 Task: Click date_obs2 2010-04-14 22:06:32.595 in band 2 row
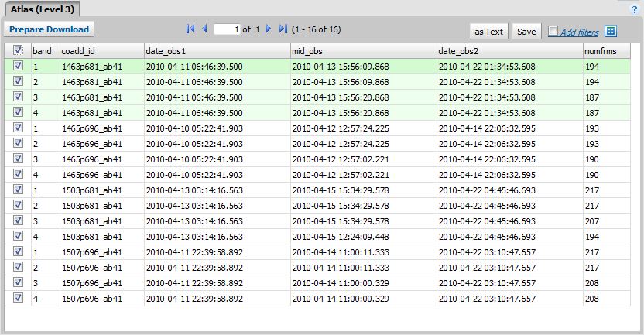[487, 144]
